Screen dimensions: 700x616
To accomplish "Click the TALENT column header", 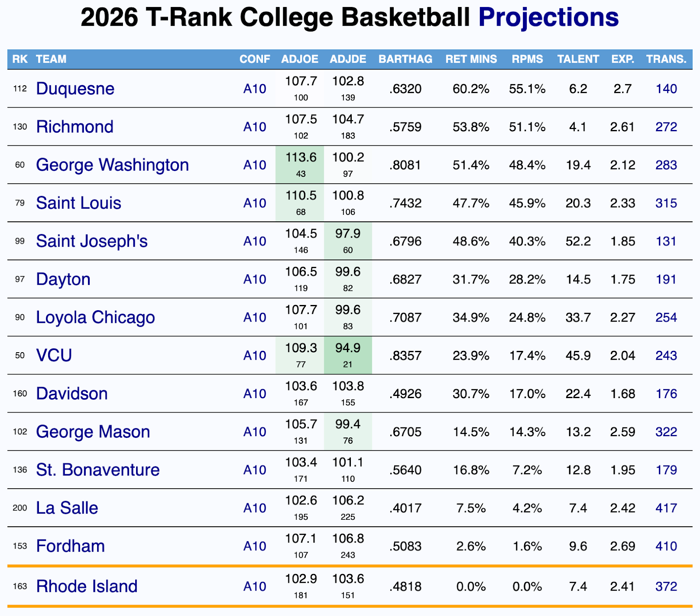I will (578, 59).
